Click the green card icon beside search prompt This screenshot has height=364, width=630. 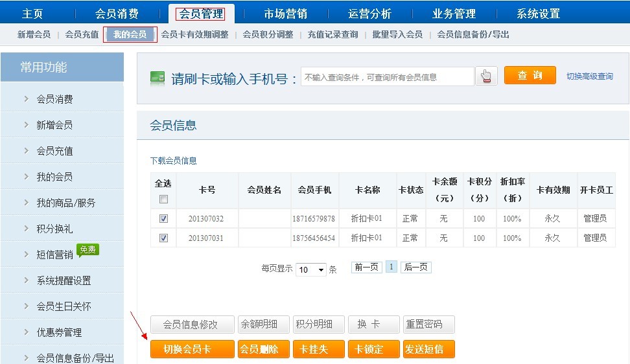pos(157,78)
